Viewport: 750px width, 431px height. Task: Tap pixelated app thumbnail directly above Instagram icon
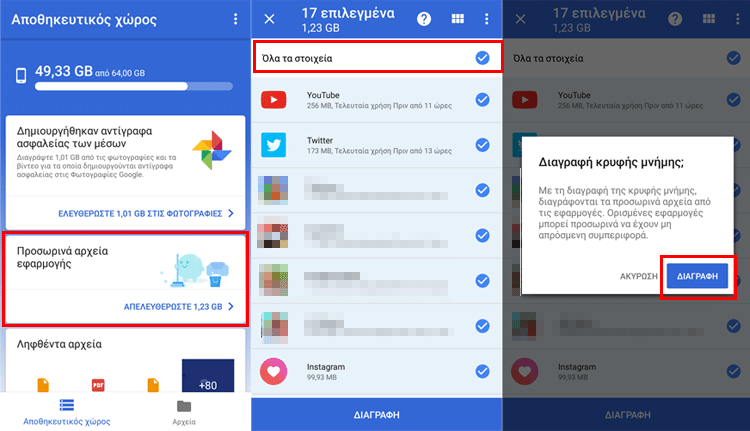point(274,327)
